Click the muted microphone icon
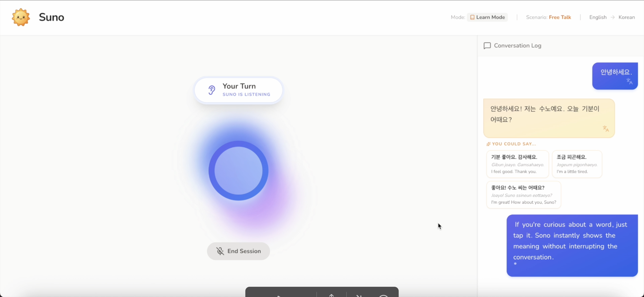 pos(220,251)
